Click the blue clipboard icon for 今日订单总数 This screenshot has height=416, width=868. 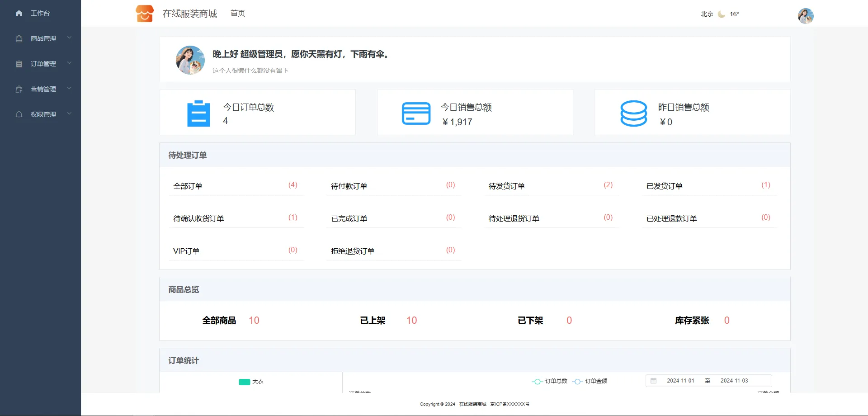(198, 113)
